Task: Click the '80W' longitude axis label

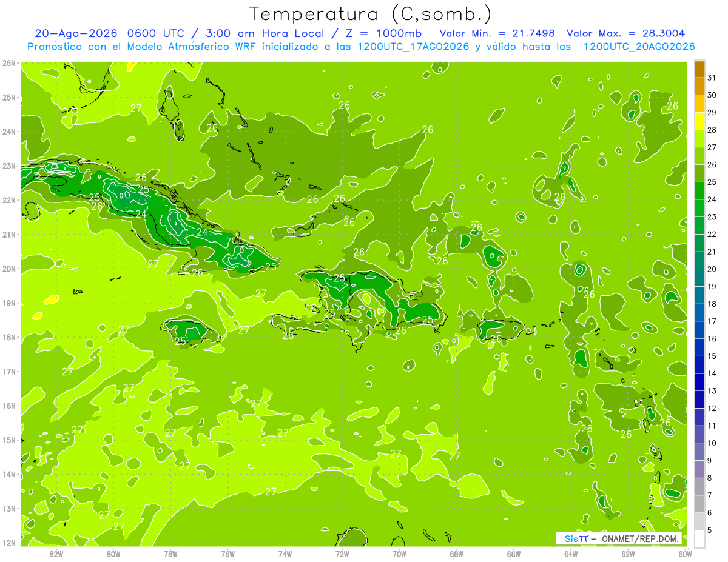Action: [x=113, y=554]
